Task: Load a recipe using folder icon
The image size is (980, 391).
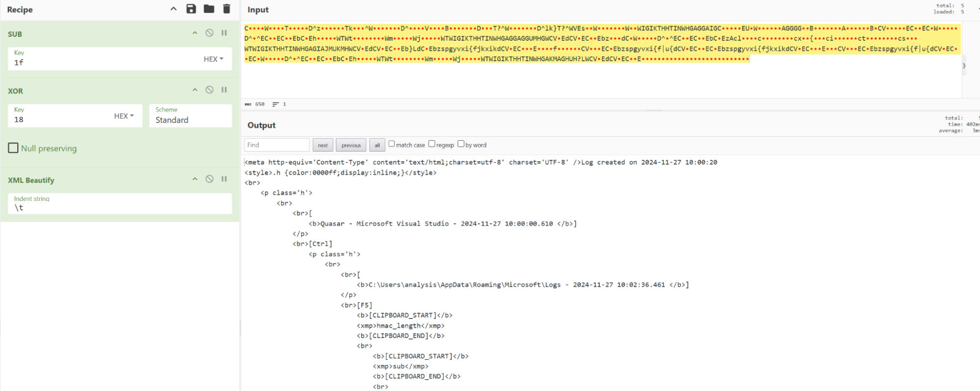Action: tap(209, 9)
